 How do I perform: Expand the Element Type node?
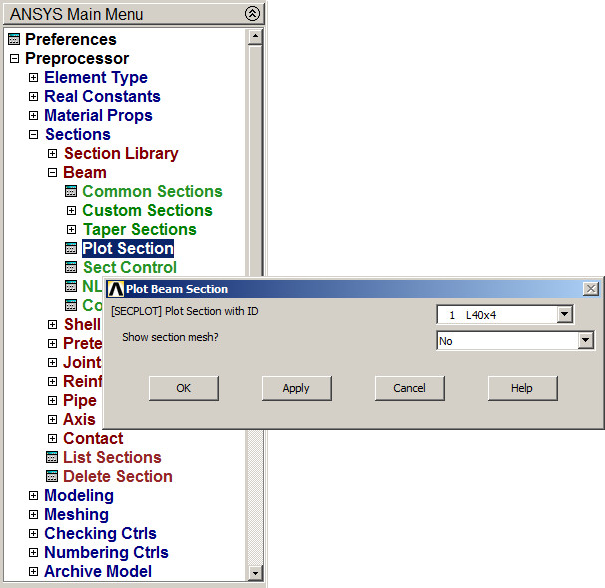(33, 78)
